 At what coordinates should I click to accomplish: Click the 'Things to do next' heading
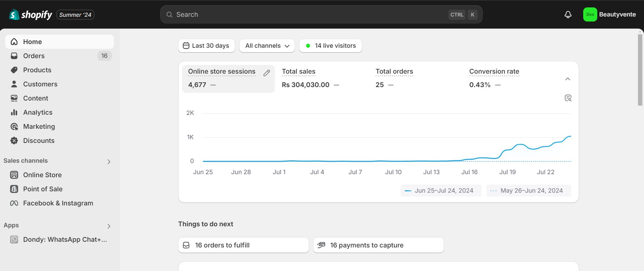206,224
